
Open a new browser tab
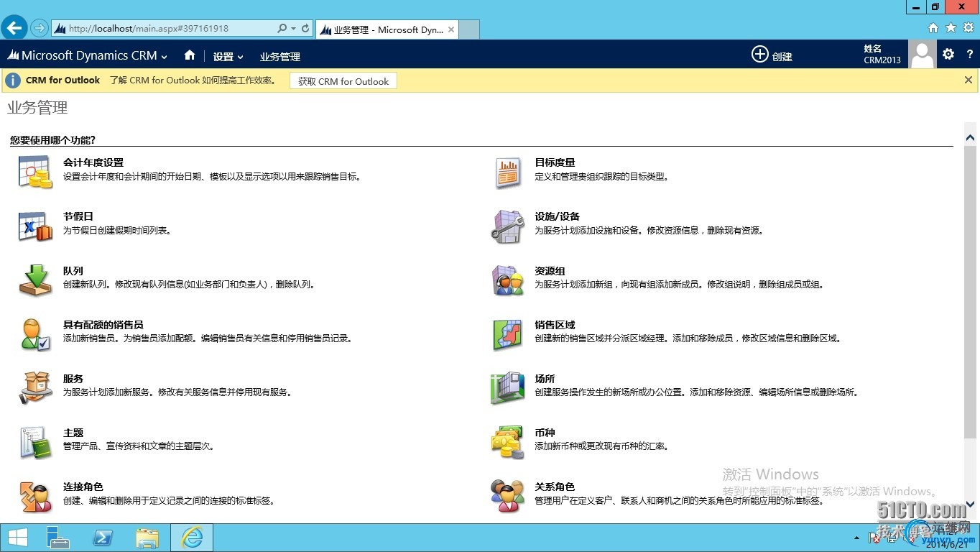pyautogui.click(x=468, y=29)
